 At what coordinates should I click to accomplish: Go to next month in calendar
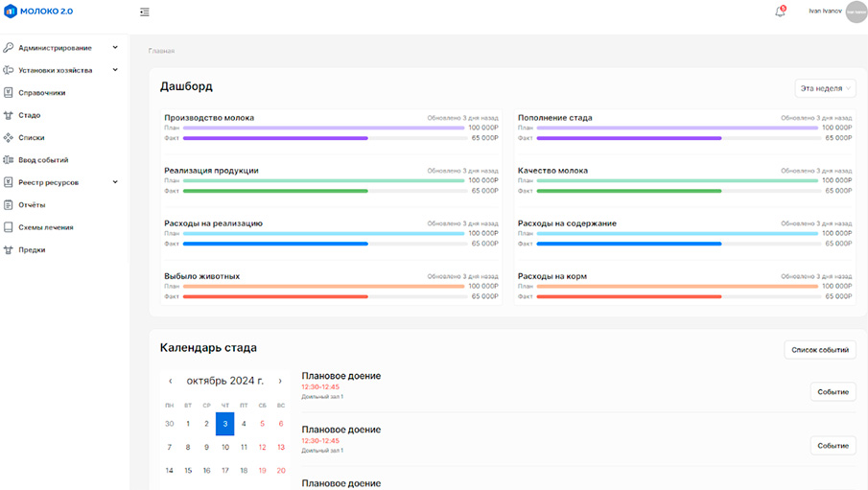(x=280, y=381)
